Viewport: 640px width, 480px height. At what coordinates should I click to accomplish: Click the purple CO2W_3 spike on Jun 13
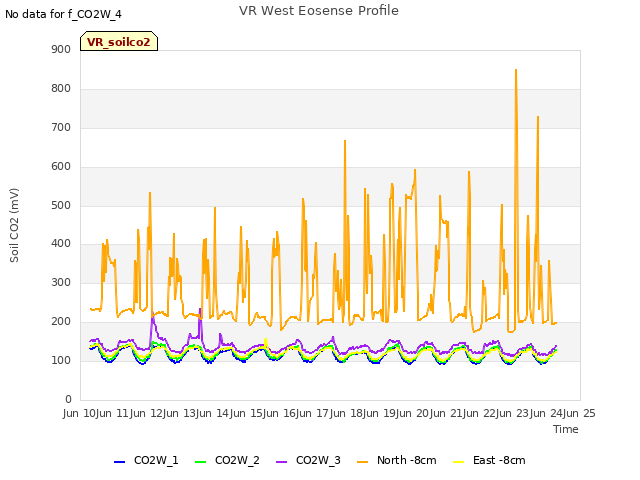200,309
